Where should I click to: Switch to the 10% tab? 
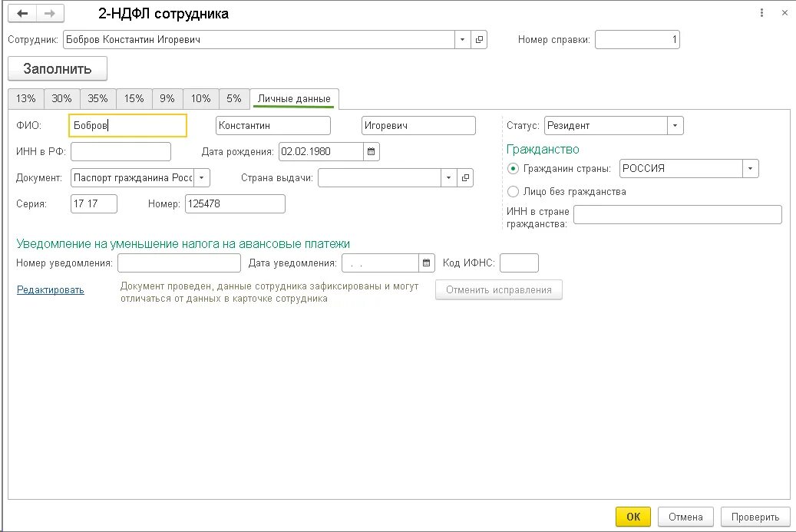pos(201,98)
